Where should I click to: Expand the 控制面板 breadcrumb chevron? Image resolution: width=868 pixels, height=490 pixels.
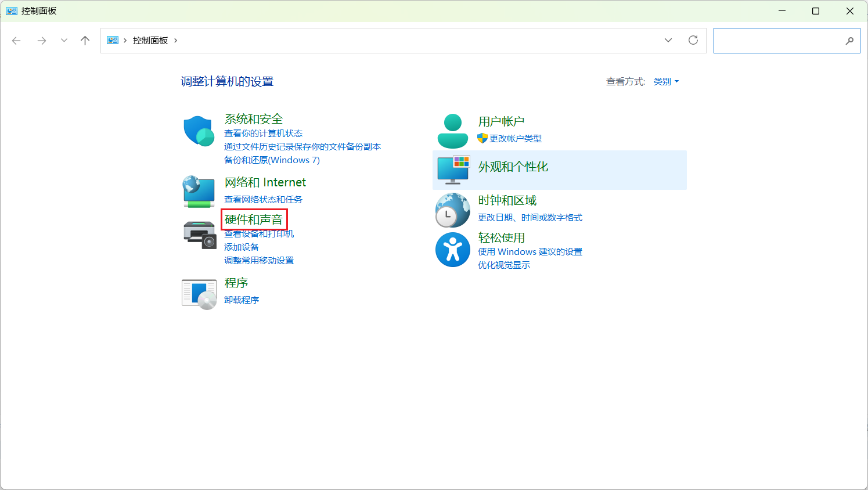coord(175,40)
